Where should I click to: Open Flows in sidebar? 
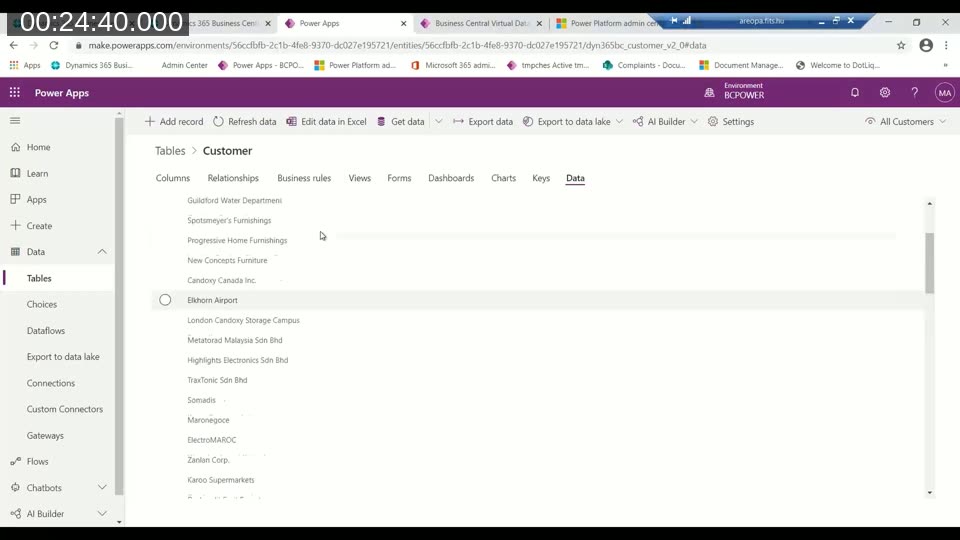[x=37, y=462]
